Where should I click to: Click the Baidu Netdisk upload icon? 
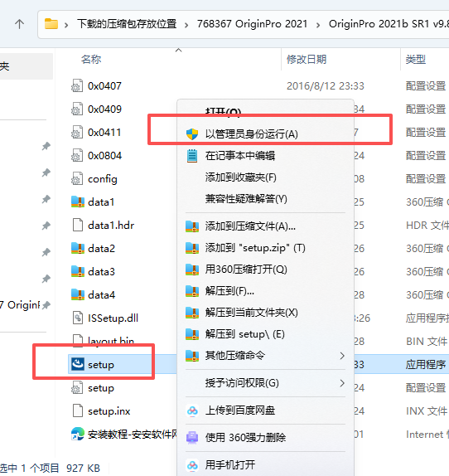[x=192, y=410]
